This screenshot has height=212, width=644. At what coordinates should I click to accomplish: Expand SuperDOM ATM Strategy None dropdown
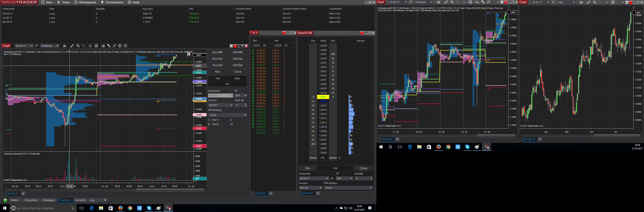pos(348,188)
